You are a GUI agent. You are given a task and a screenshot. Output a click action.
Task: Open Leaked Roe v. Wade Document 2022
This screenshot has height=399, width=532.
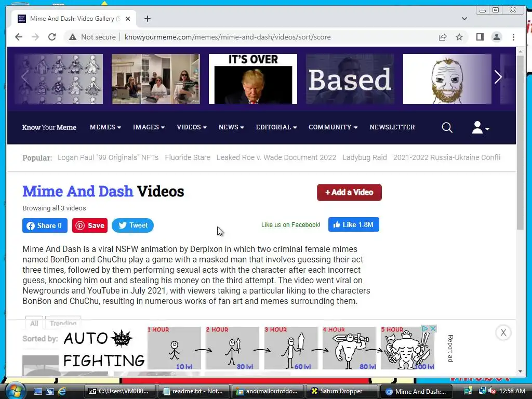click(x=276, y=157)
